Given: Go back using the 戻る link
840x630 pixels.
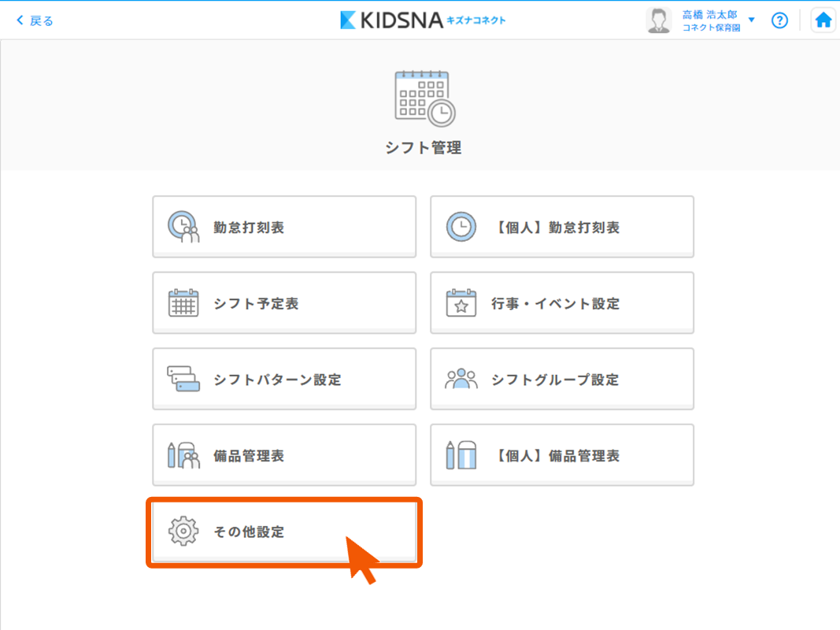Looking at the screenshot, I should tap(35, 20).
